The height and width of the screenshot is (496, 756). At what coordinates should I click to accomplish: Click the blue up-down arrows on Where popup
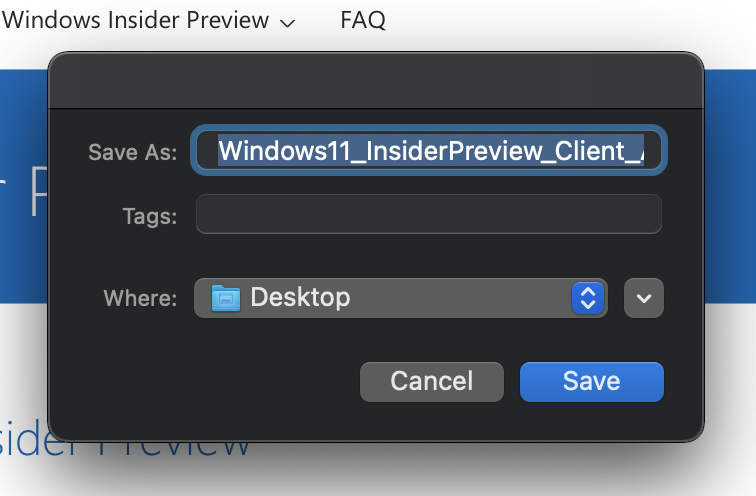(588, 298)
